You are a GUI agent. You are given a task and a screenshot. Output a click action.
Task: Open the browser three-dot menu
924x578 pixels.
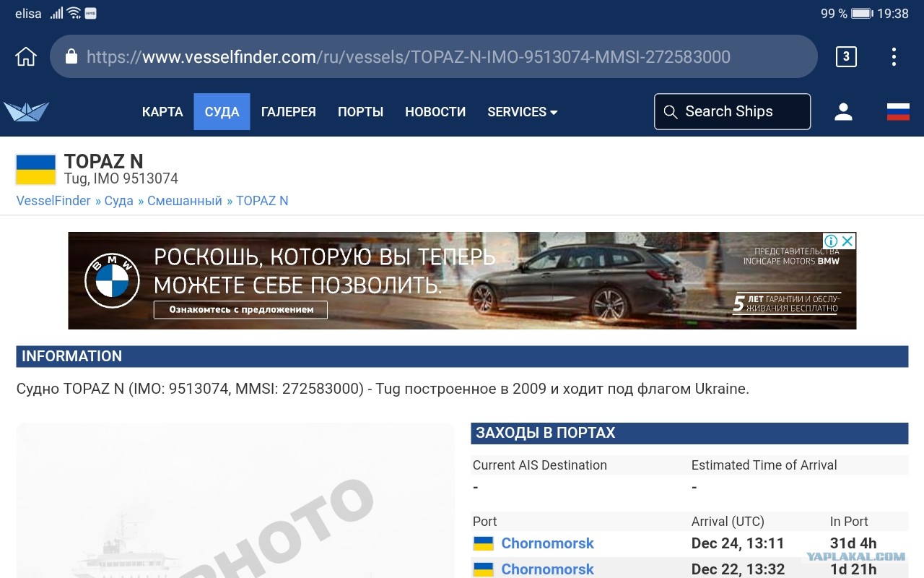click(894, 56)
